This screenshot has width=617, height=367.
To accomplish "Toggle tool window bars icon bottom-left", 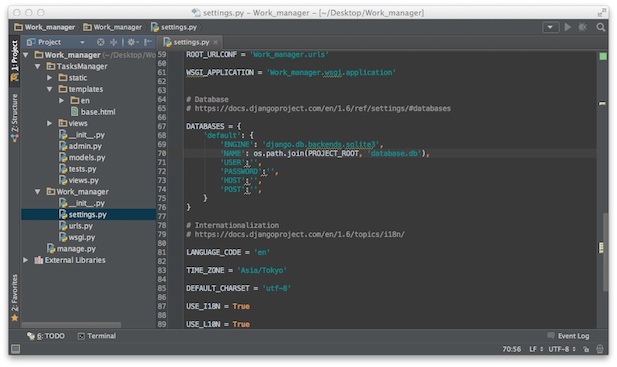I will coord(15,349).
